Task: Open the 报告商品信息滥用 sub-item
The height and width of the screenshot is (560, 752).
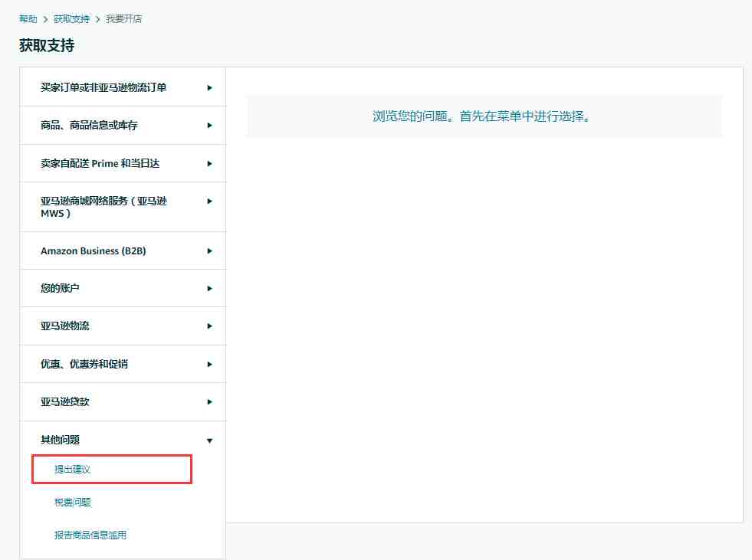Action: [x=90, y=535]
